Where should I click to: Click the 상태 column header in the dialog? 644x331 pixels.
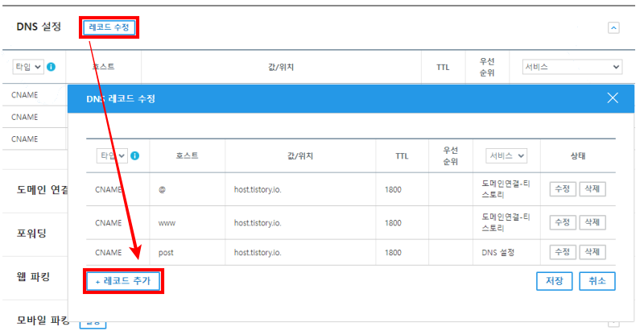click(x=578, y=156)
